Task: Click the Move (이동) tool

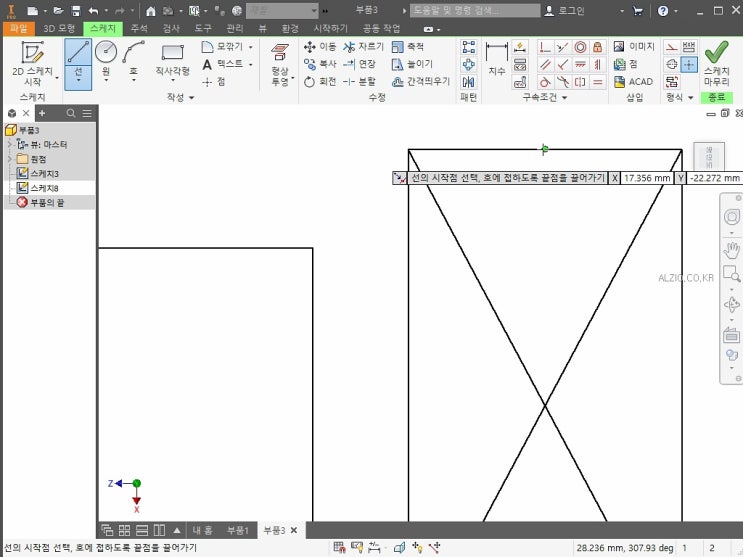Action: tap(319, 46)
